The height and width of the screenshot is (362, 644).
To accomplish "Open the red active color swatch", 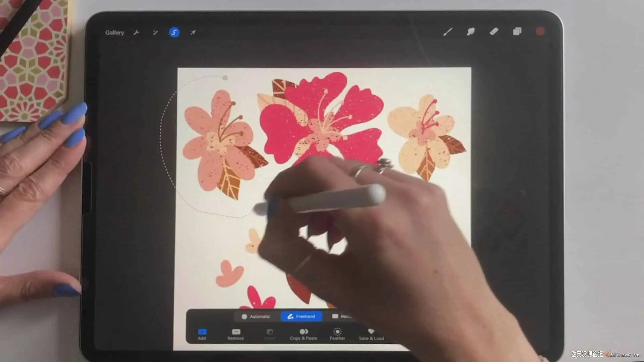I will point(540,32).
